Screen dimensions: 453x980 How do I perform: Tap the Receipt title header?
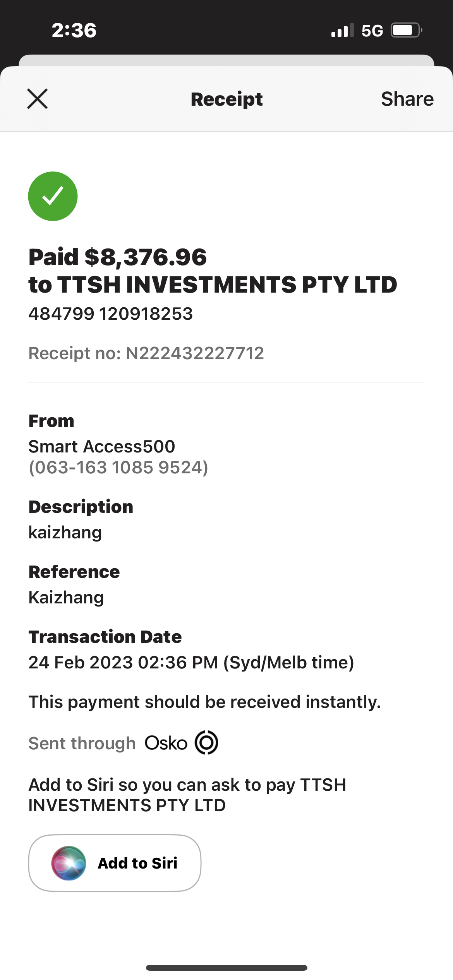tap(226, 99)
